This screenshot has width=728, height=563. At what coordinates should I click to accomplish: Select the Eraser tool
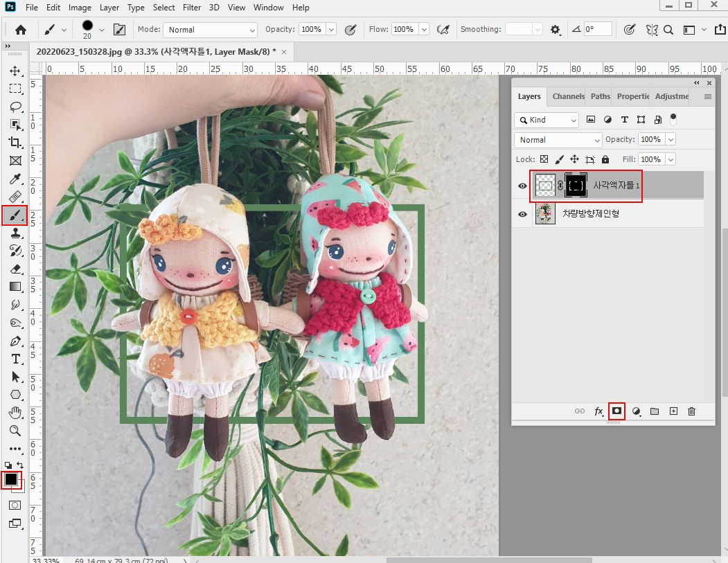tap(15, 269)
